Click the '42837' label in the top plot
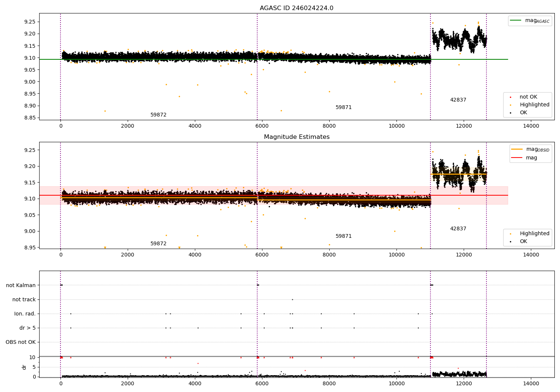 point(458,100)
